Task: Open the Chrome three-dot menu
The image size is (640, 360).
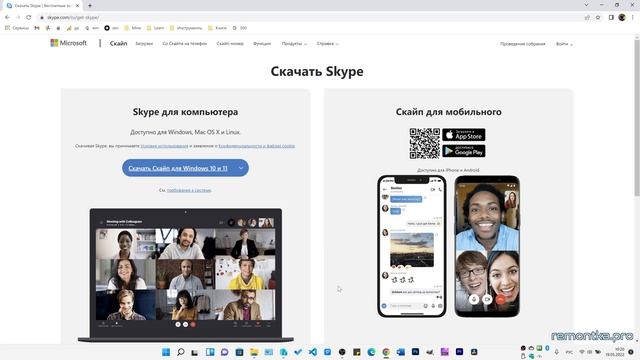Action: pyautogui.click(x=633, y=17)
